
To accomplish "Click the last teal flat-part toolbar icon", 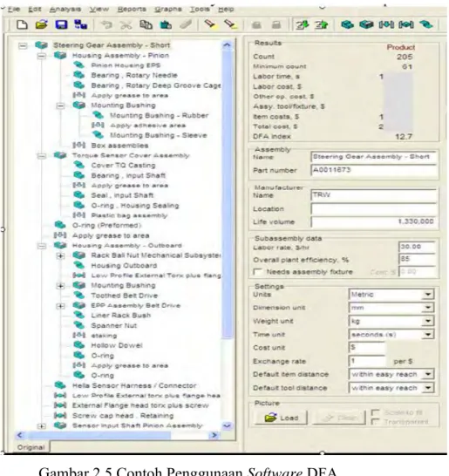I will click(x=425, y=24).
